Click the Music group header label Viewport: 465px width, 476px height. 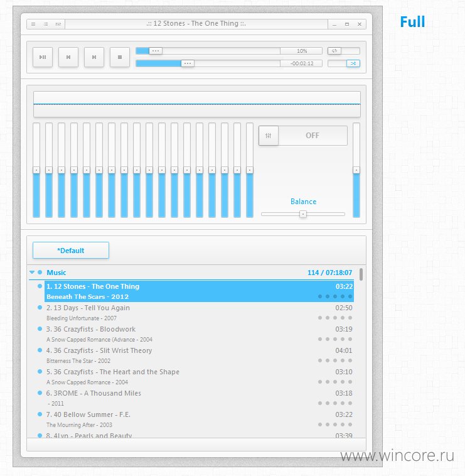(56, 273)
